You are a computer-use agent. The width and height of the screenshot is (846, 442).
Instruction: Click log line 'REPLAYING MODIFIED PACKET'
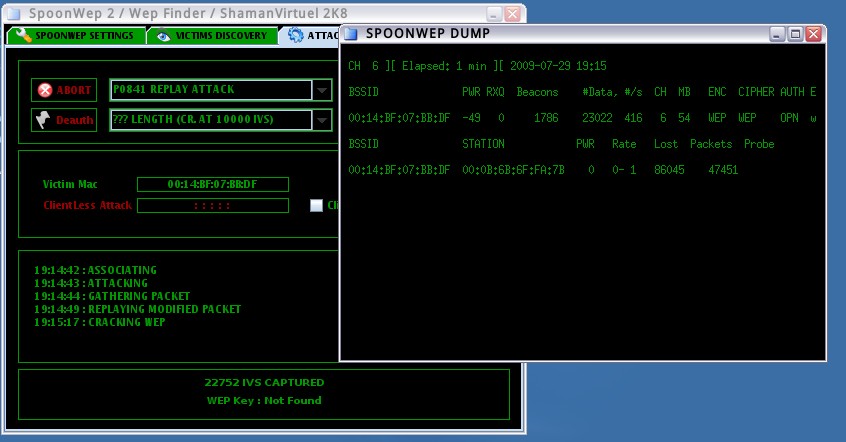tap(165, 309)
